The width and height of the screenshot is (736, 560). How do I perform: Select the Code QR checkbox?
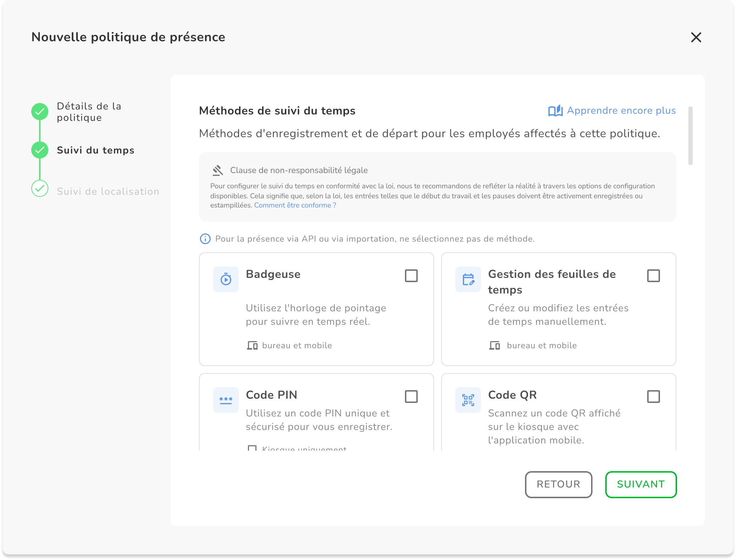pos(653,397)
